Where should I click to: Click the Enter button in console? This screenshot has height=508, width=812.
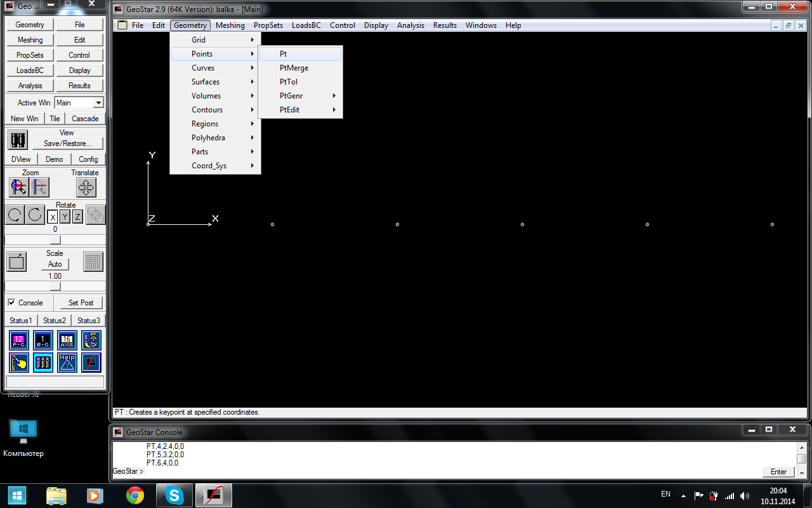778,472
